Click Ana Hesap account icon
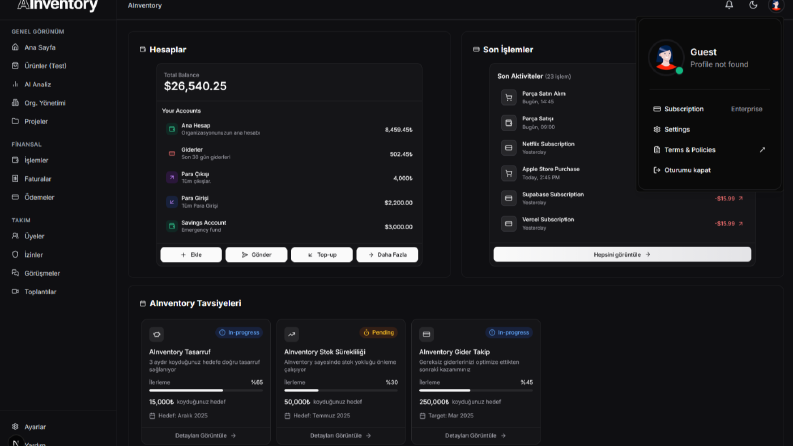The width and height of the screenshot is (793, 446). coord(172,129)
